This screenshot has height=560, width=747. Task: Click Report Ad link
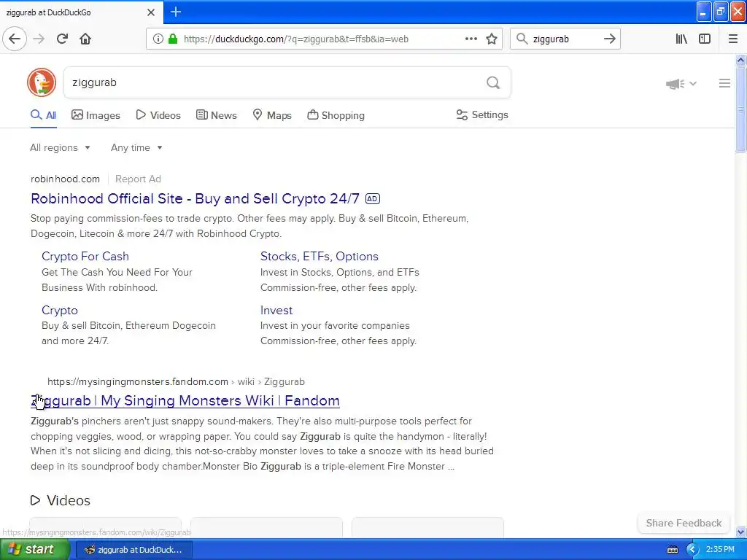pyautogui.click(x=138, y=179)
